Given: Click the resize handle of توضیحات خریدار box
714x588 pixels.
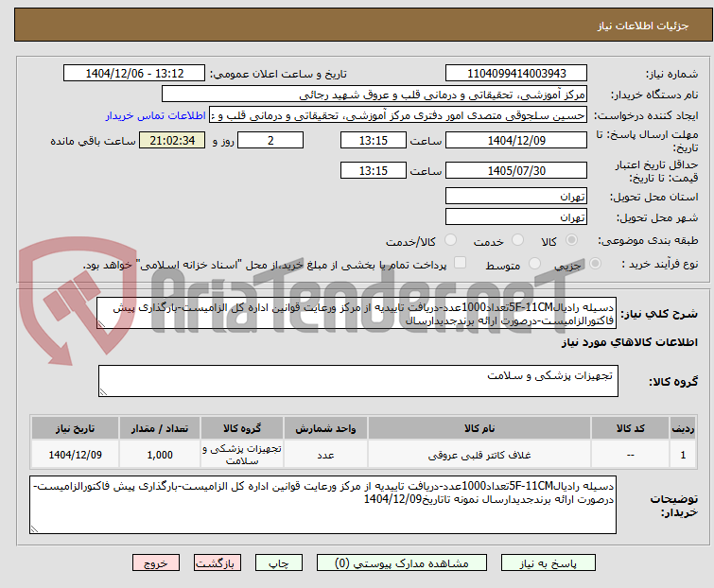Looking at the screenshot, I should [x=34, y=529].
